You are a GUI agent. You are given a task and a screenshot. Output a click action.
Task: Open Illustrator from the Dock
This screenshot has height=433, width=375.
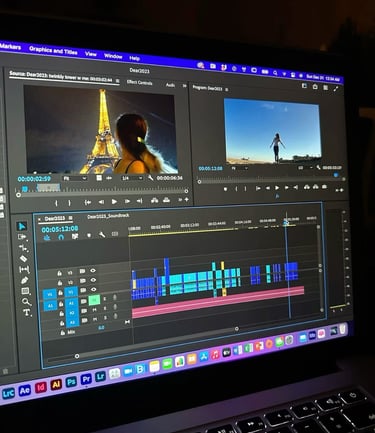click(56, 385)
